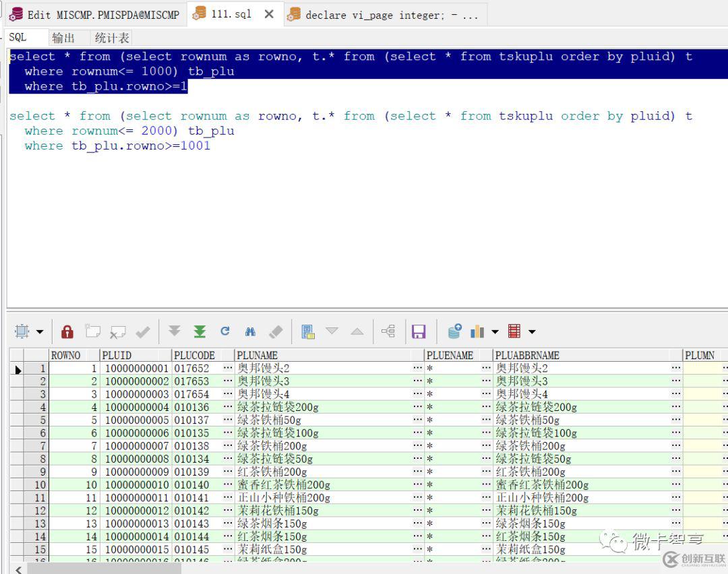The image size is (728, 574).
Task: Expand the bar chart dropdown arrow
Action: point(495,331)
